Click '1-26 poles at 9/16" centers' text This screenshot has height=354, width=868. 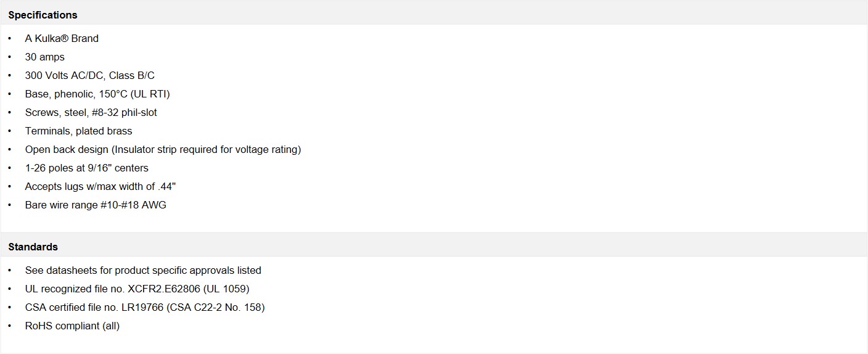click(86, 168)
